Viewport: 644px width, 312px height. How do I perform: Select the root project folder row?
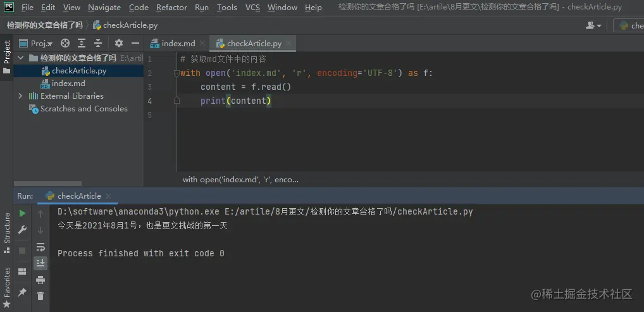click(78, 58)
